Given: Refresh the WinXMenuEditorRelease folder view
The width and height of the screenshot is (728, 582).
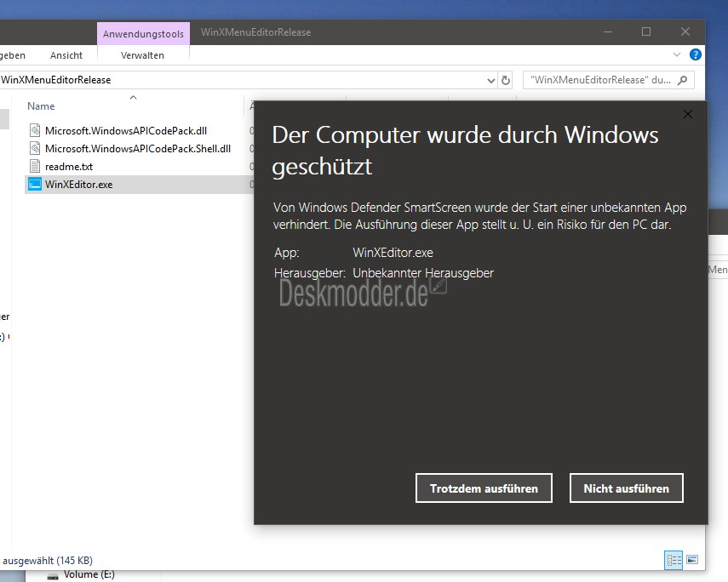Looking at the screenshot, I should point(506,80).
